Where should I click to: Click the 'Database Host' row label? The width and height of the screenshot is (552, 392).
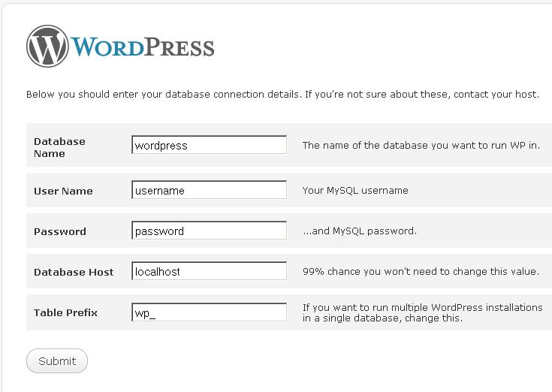[74, 272]
